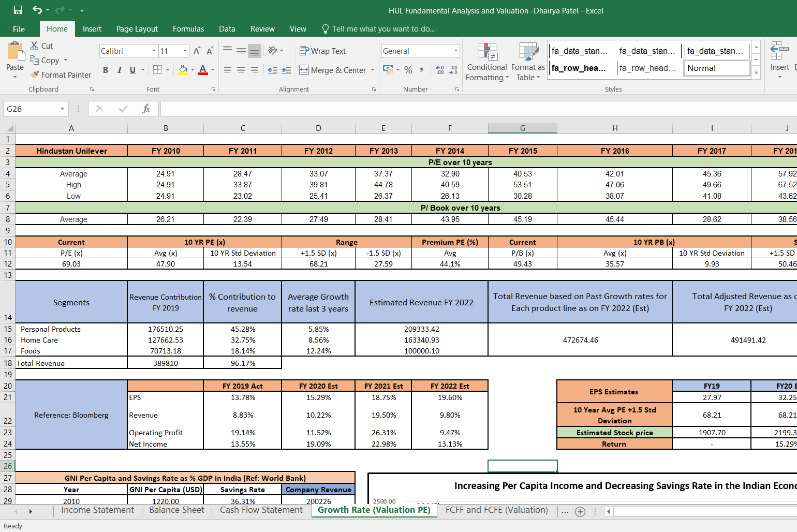Click Decrease Decimal icon
This screenshot has height=532, width=797.
(453, 70)
